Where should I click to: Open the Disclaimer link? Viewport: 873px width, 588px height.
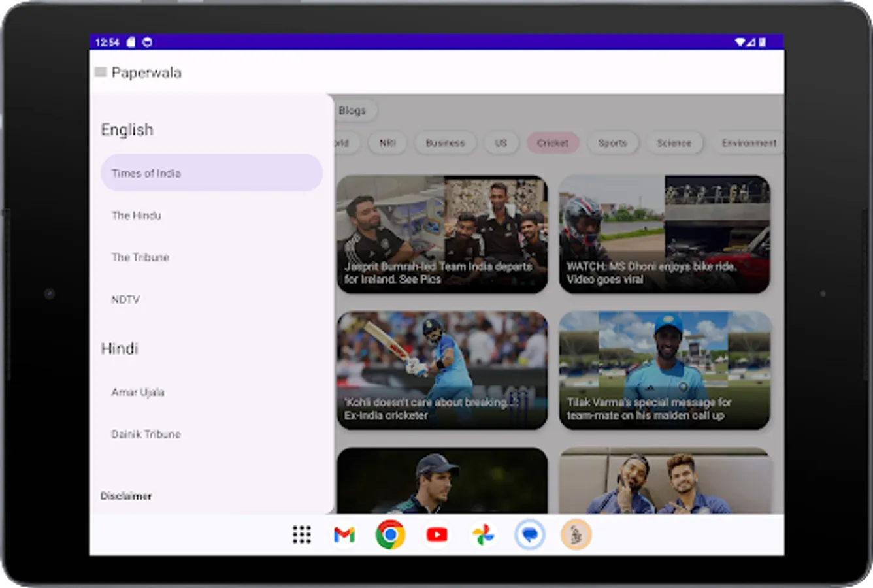126,496
